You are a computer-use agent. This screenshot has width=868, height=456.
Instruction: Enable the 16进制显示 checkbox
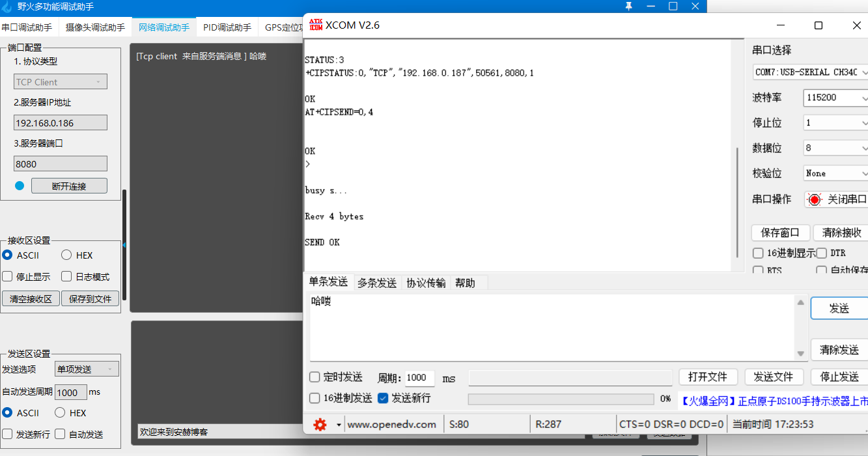click(758, 253)
